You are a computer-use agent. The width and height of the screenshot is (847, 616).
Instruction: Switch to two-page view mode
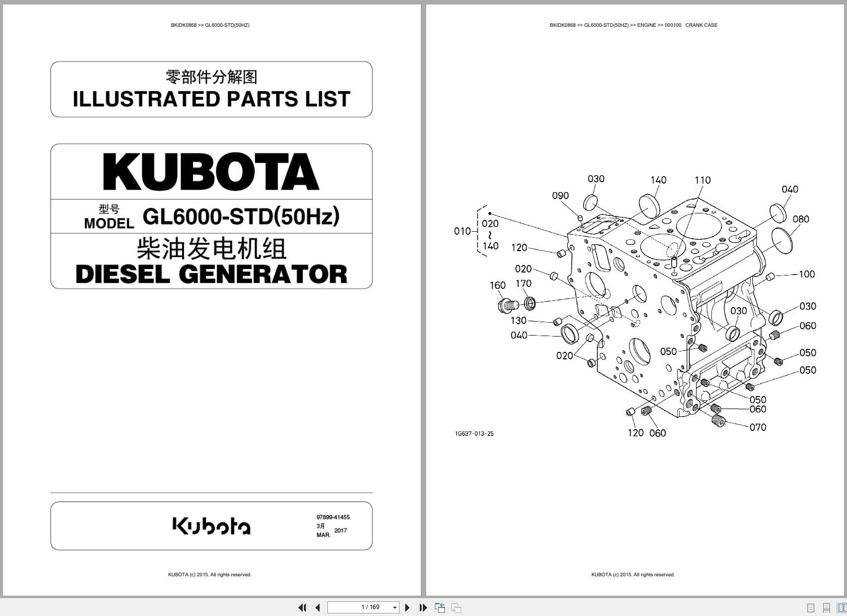pyautogui.click(x=842, y=608)
